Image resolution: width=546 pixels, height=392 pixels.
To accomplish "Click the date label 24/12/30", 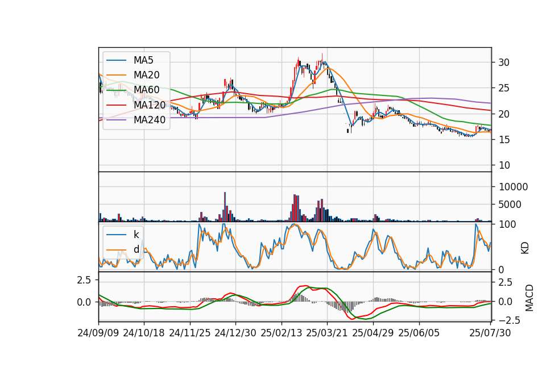I will click(235, 333).
